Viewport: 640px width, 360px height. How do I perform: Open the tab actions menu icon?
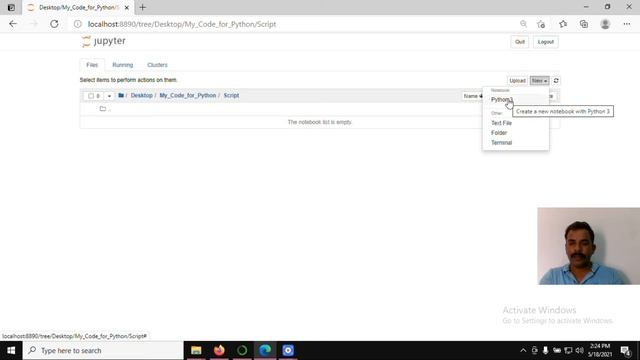pos(11,7)
